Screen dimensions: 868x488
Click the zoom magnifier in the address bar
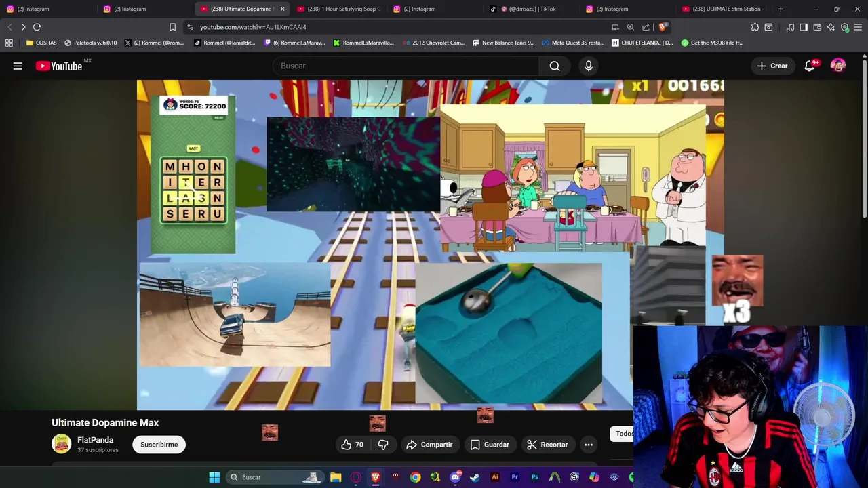pos(631,27)
